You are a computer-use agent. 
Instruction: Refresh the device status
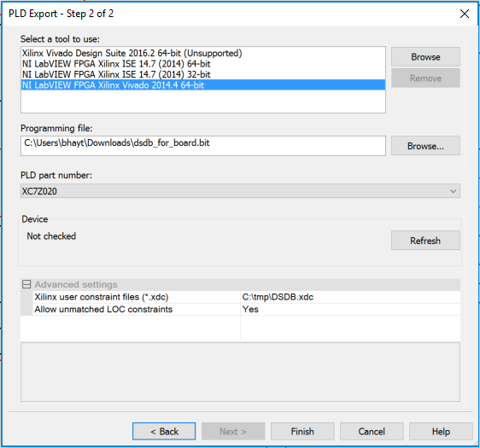pyautogui.click(x=425, y=241)
